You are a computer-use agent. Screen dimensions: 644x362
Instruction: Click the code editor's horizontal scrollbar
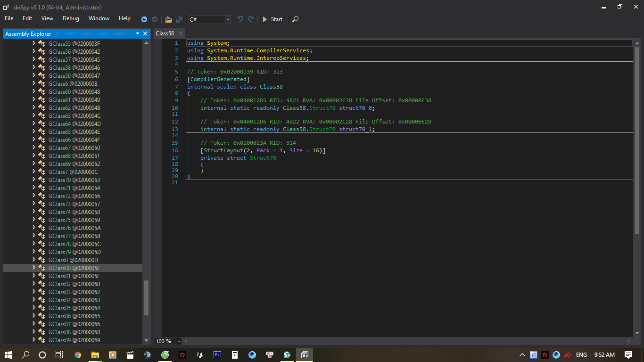(408, 341)
